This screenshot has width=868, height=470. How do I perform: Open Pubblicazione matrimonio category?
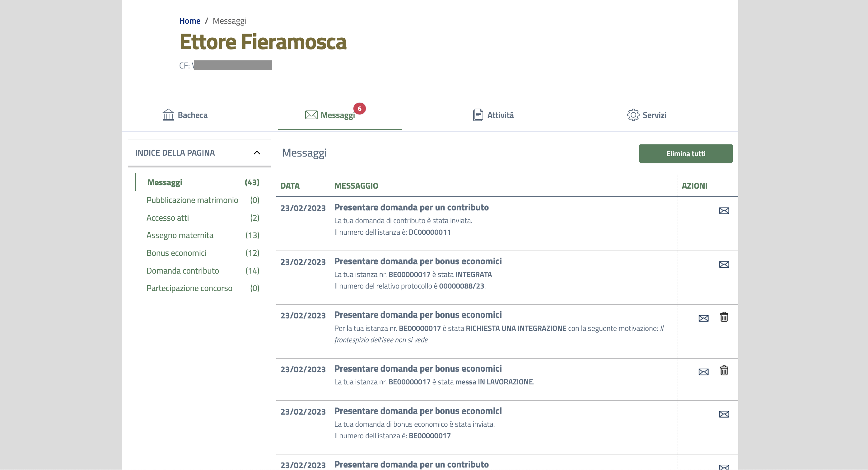(192, 200)
